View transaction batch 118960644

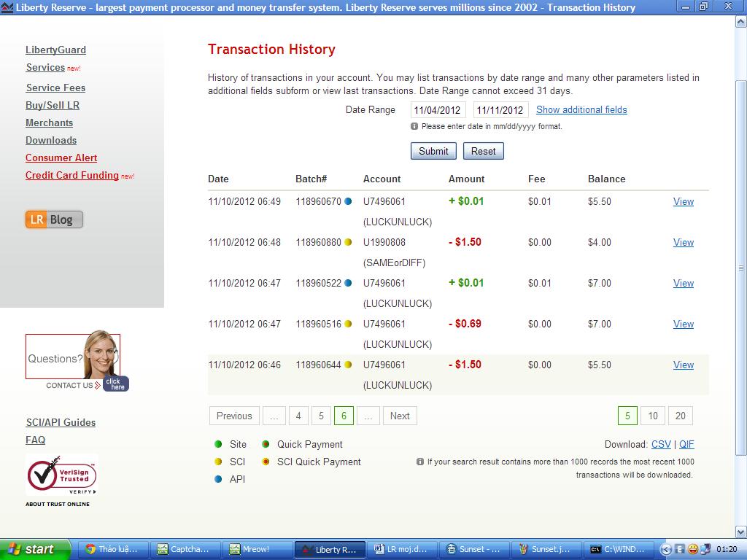683,365
